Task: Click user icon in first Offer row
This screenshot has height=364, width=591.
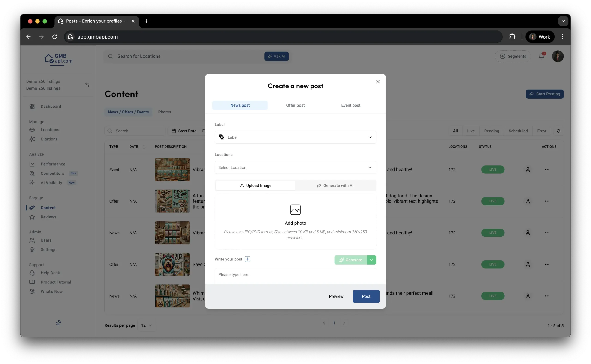Action: [x=528, y=201]
